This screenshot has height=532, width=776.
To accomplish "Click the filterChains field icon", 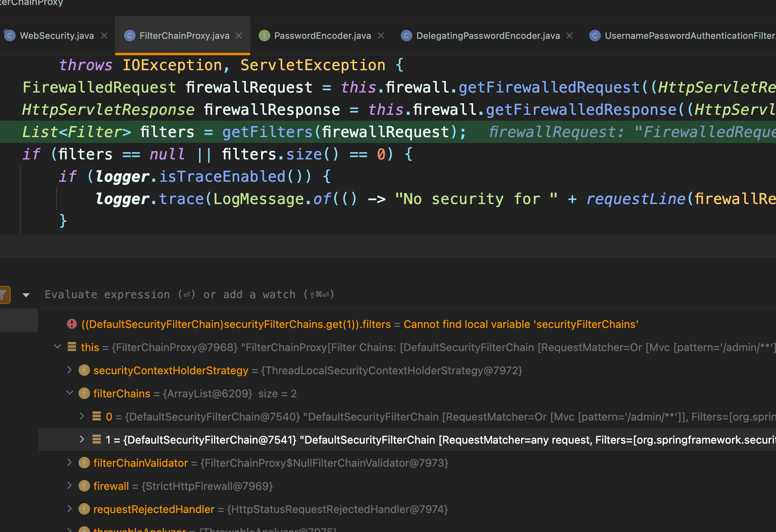I will pyautogui.click(x=84, y=394).
